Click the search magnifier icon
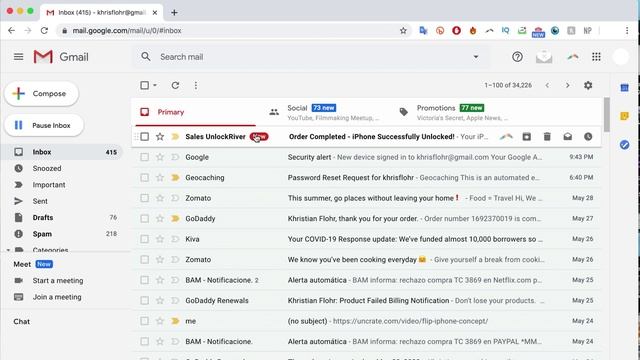640x360 pixels. [x=146, y=57]
